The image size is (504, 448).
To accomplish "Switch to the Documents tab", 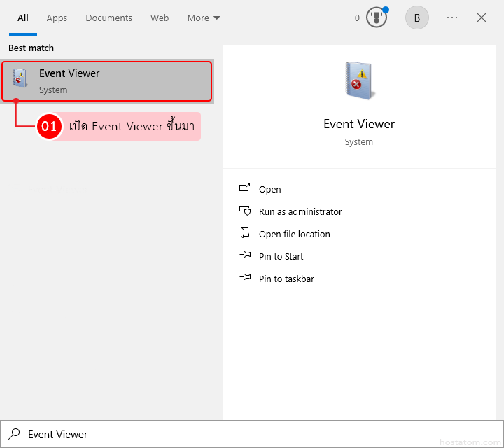I will point(108,18).
